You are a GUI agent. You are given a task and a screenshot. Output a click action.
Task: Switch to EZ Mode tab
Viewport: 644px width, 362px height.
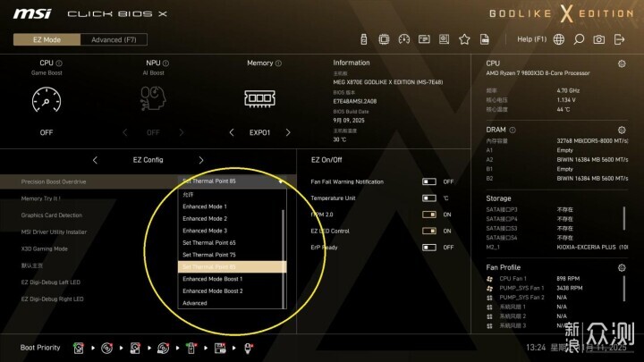tap(47, 40)
